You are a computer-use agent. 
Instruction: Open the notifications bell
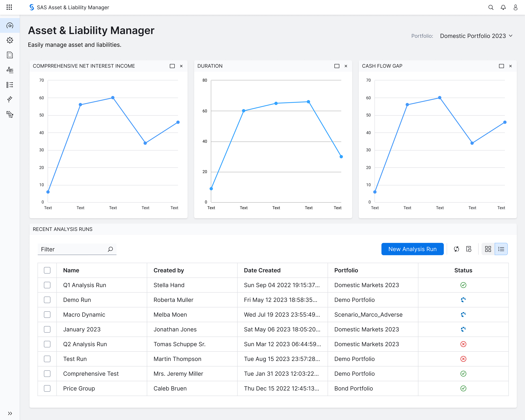[x=503, y=7]
